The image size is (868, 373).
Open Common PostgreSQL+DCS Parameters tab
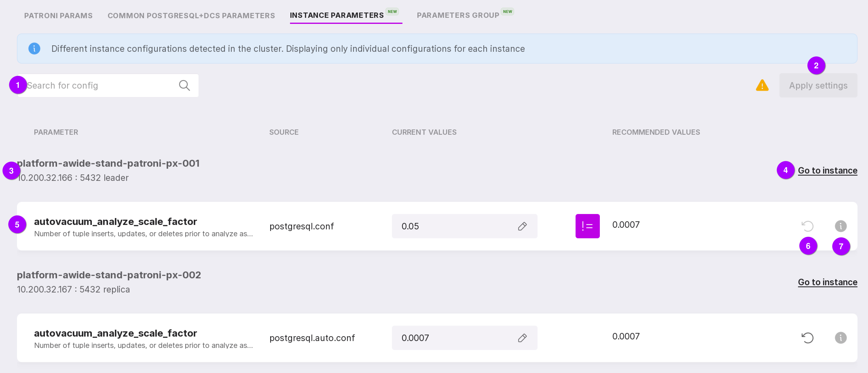[x=191, y=16]
